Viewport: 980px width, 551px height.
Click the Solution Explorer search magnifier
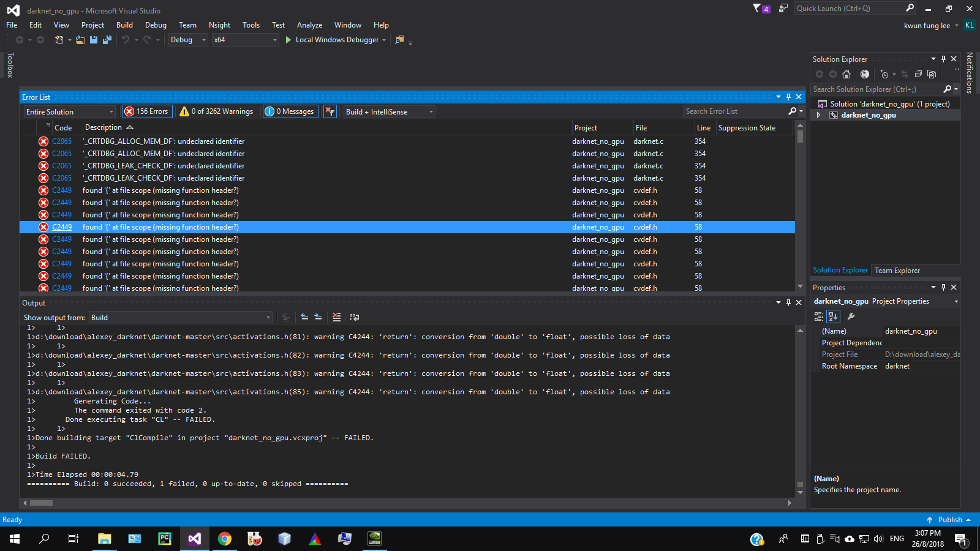(x=948, y=89)
